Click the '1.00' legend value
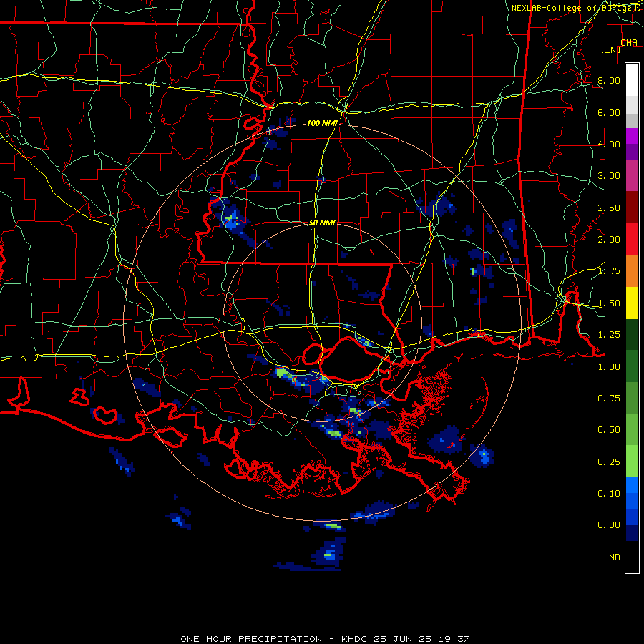The image size is (644, 644). [609, 367]
